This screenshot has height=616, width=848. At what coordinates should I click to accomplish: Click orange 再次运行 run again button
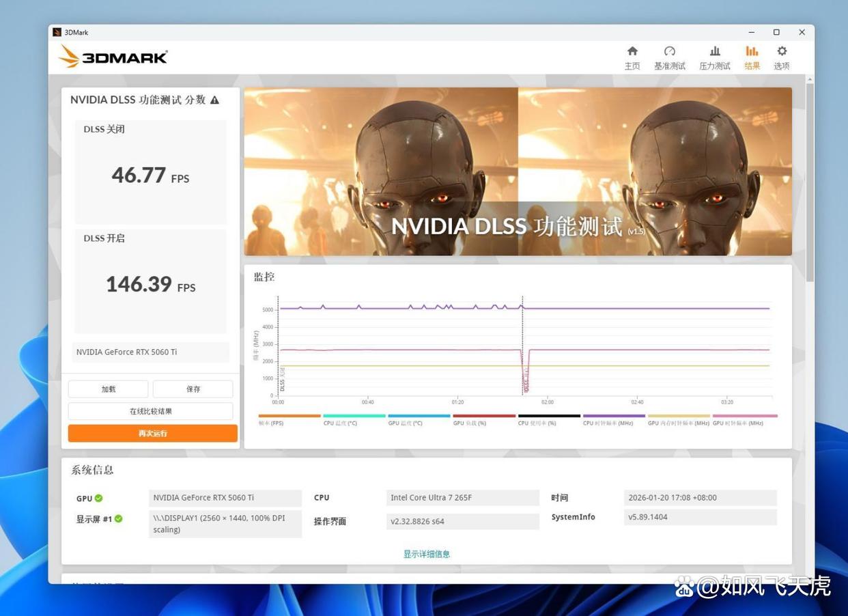point(153,433)
